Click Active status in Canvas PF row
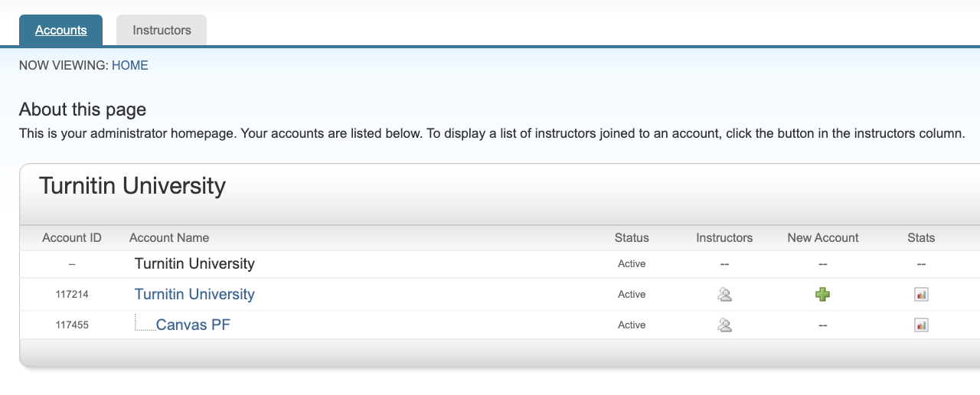Image resolution: width=980 pixels, height=395 pixels. (x=632, y=325)
